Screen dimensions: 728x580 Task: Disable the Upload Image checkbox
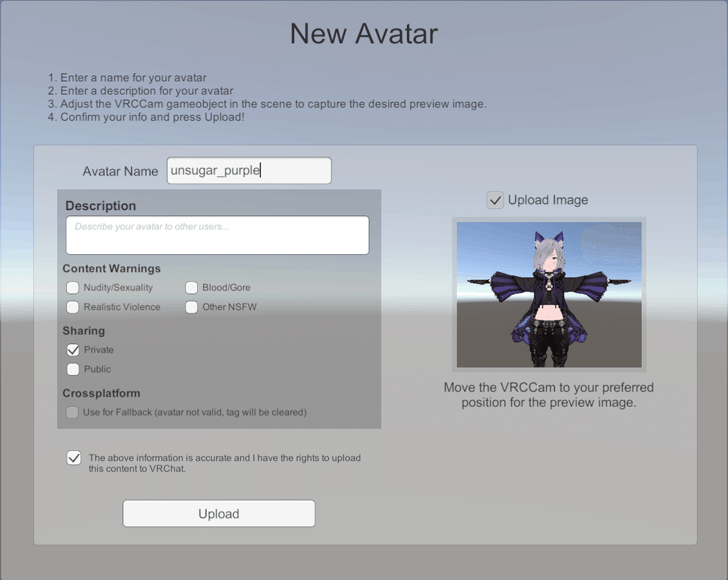(x=495, y=200)
